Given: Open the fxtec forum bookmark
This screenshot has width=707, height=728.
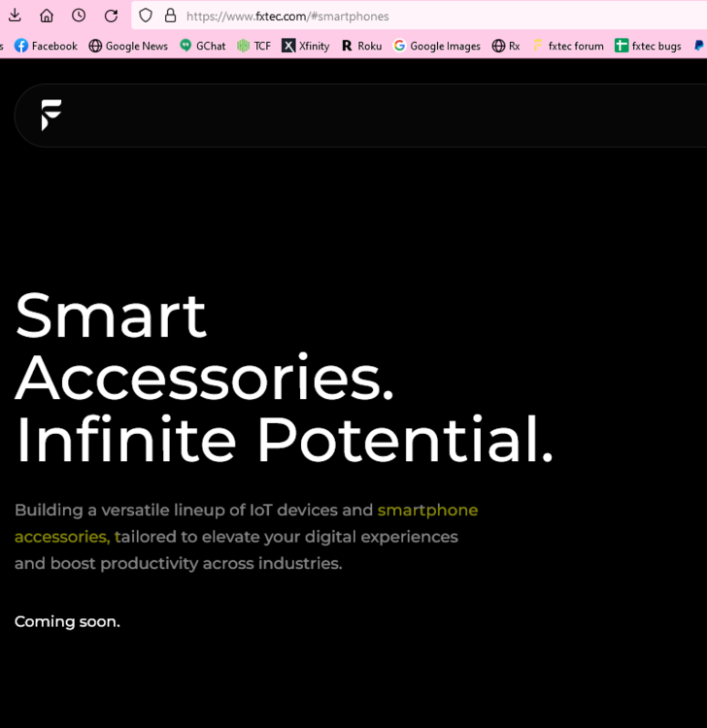Looking at the screenshot, I should (568, 46).
